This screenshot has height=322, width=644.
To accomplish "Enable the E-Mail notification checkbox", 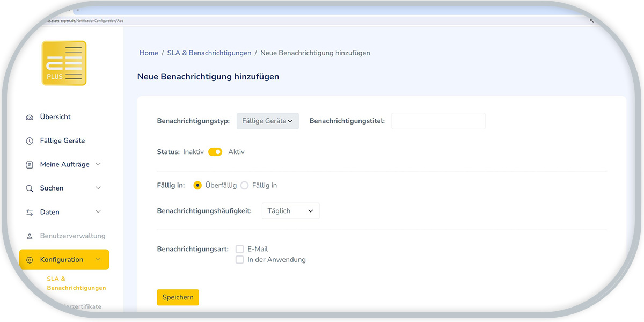I will tap(239, 248).
